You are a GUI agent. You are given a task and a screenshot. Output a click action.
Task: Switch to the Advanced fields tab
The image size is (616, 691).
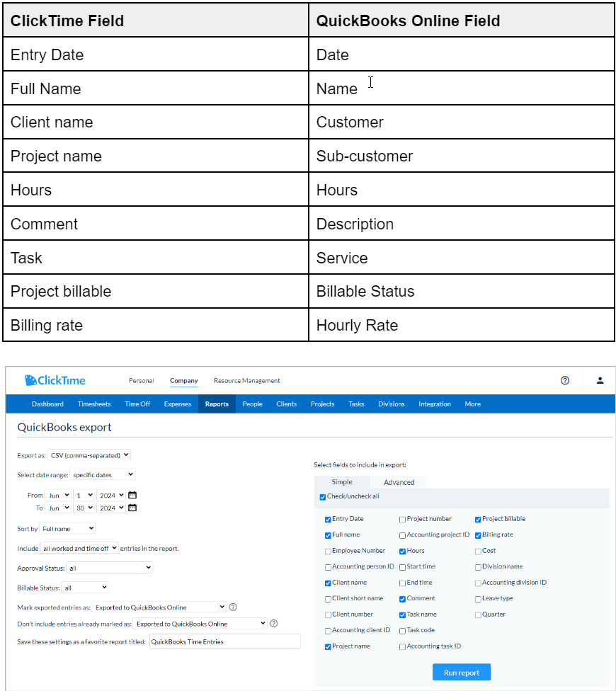click(x=399, y=482)
